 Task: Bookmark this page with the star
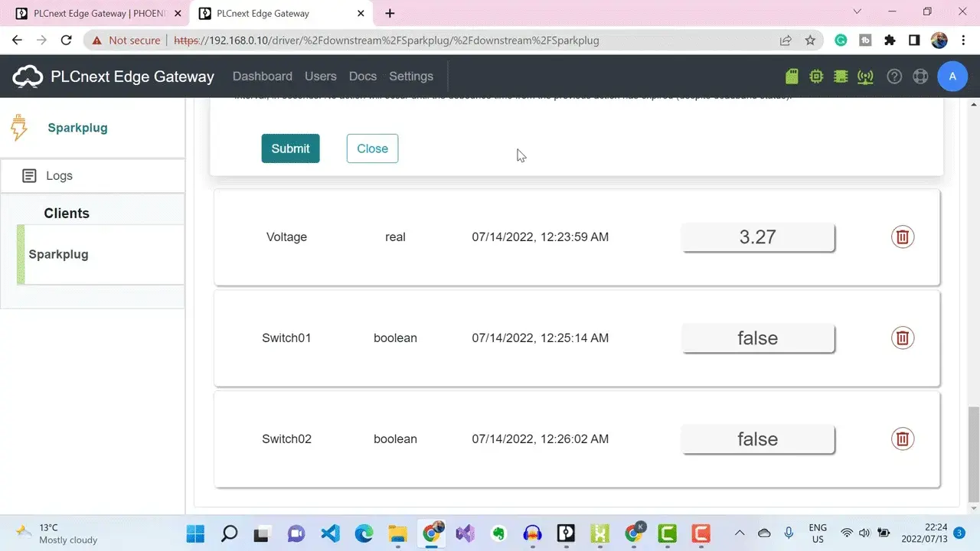(x=810, y=41)
